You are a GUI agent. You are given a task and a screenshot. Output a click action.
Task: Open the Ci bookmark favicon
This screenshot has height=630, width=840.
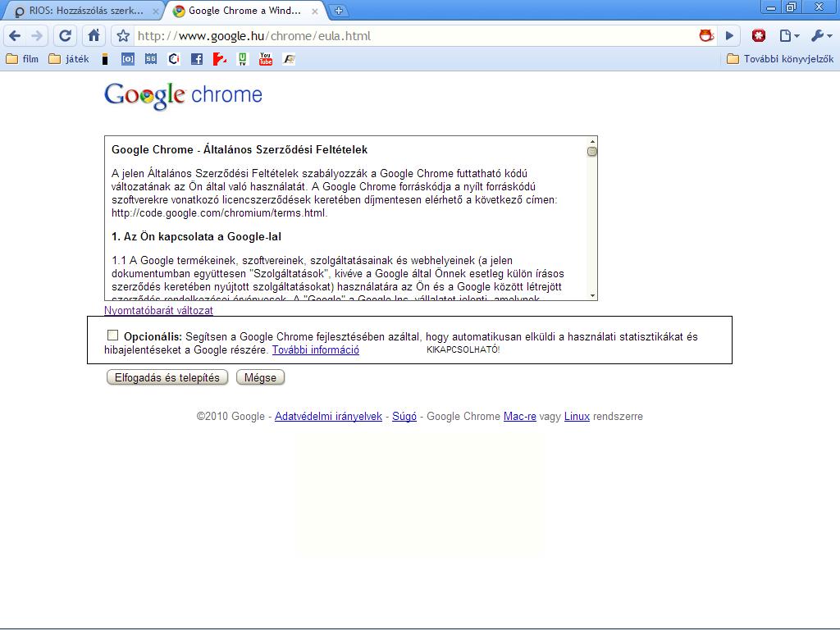pyautogui.click(x=174, y=59)
